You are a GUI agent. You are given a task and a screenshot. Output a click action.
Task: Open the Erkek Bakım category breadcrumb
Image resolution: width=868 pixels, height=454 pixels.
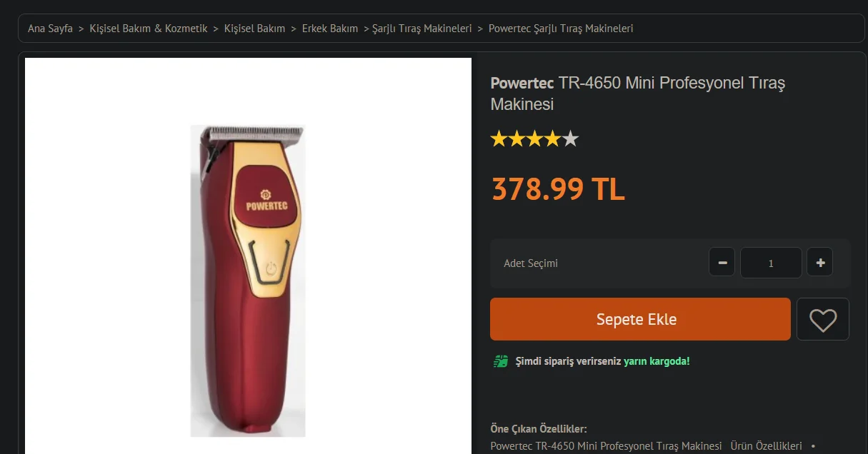point(329,29)
